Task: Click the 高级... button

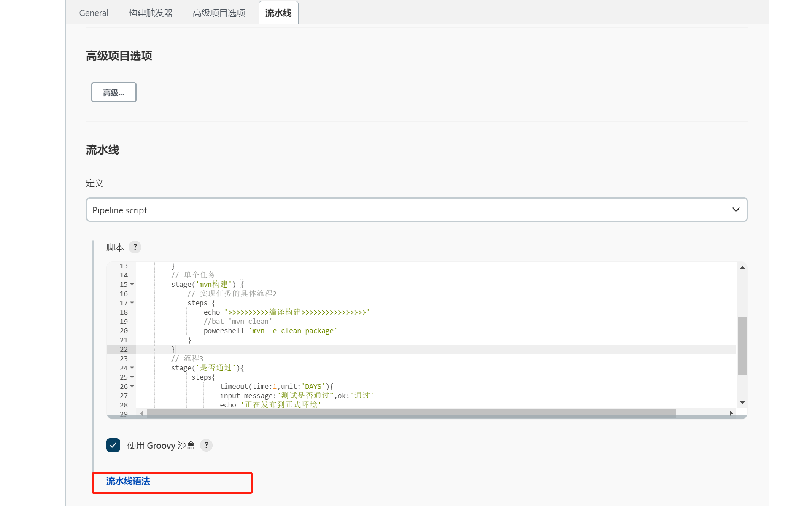Action: tap(114, 92)
